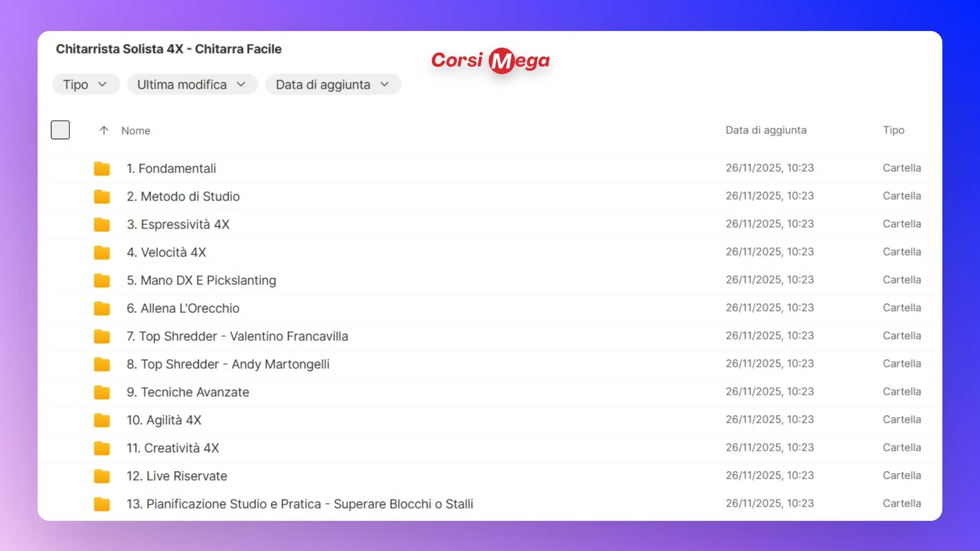Click the folder icon beside 4. Velocità 4X
The image size is (980, 551).
click(x=102, y=252)
